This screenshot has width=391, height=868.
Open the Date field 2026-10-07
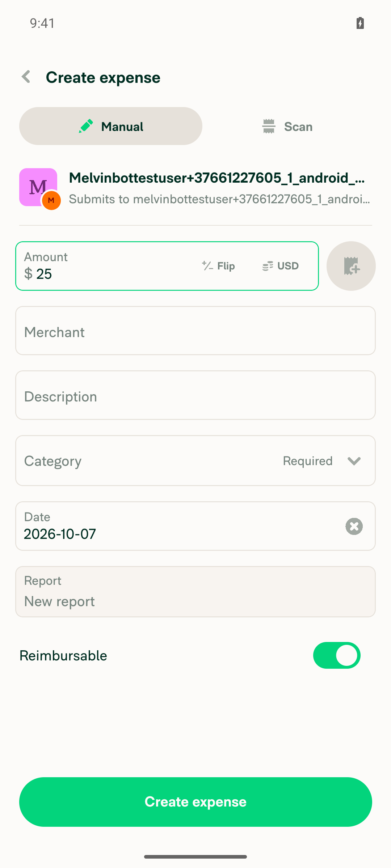pos(195,526)
